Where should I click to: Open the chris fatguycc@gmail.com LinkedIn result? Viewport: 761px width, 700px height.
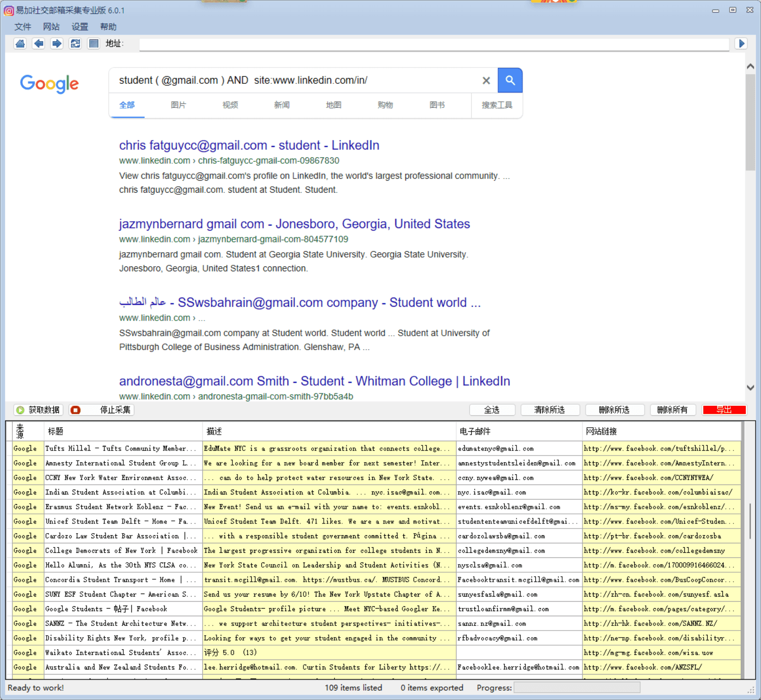(x=249, y=145)
